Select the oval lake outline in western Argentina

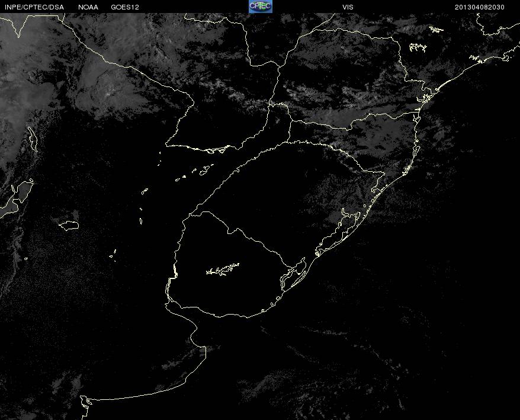coord(69,226)
